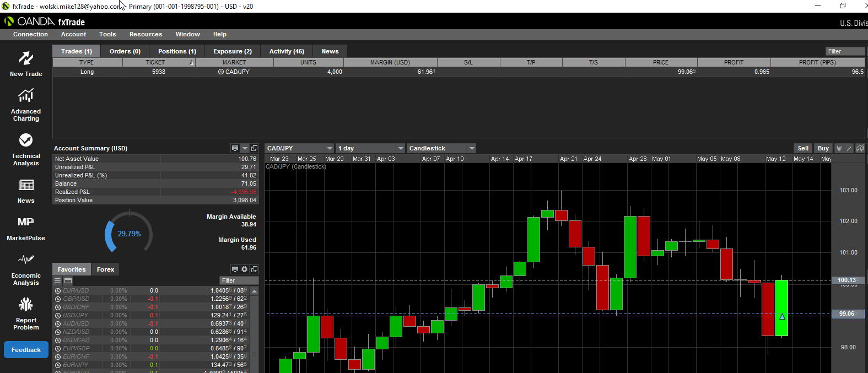Click the export icon in rates panel
The image size is (868, 373).
235,269
